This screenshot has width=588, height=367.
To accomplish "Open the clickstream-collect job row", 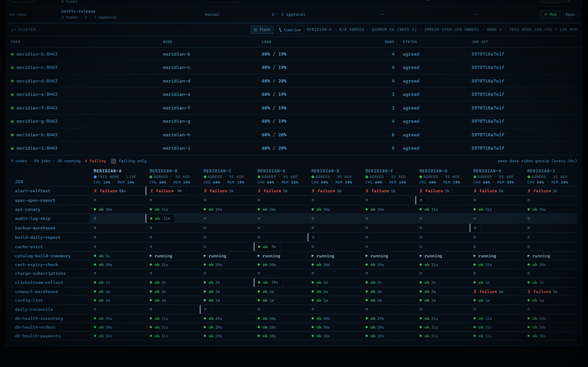I will pos(294,283).
